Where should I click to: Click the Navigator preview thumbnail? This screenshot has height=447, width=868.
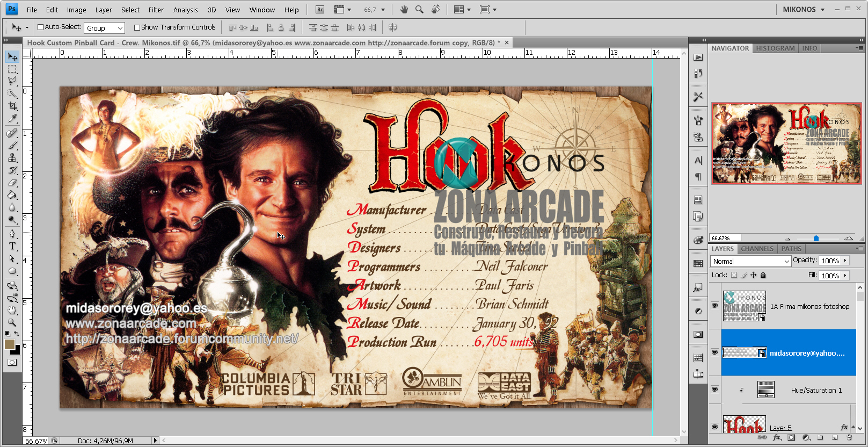786,143
